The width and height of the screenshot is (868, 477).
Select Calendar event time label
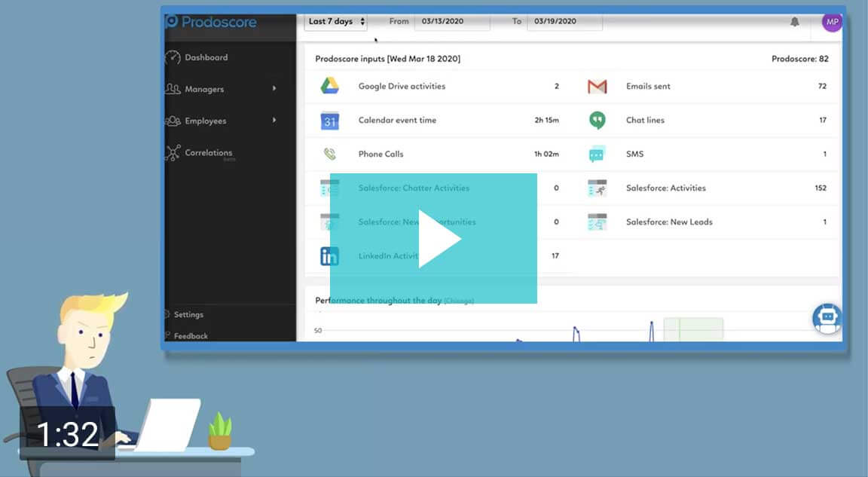pos(398,120)
